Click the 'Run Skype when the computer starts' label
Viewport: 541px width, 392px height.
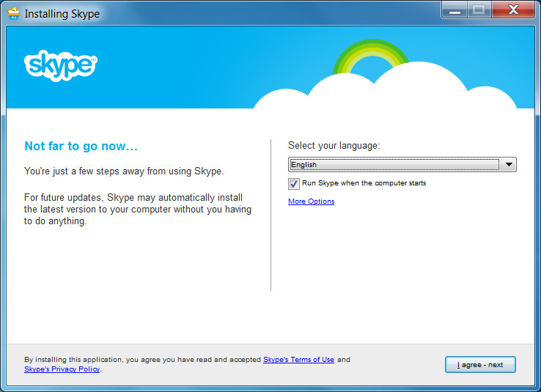(x=364, y=183)
